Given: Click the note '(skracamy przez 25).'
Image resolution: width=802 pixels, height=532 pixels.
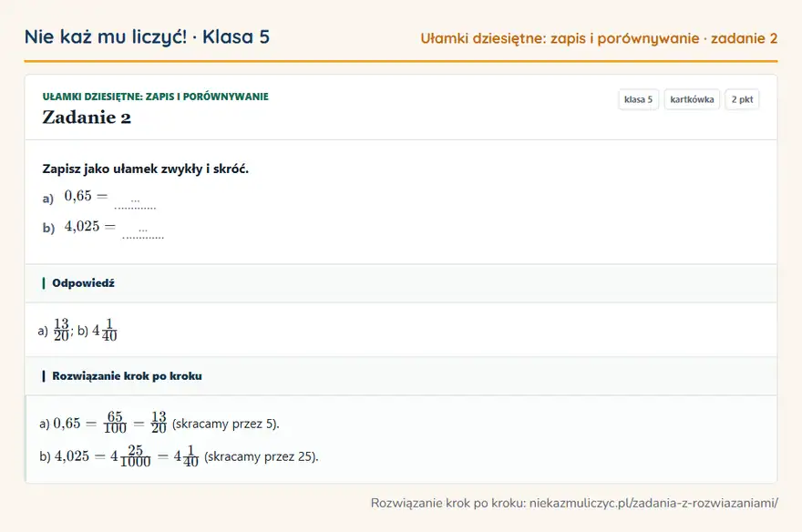Looking at the screenshot, I should (x=262, y=456).
